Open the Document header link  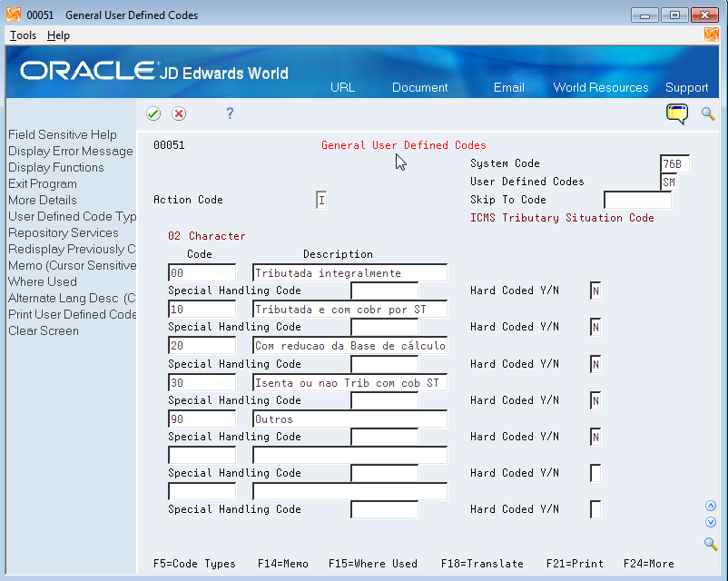point(419,87)
